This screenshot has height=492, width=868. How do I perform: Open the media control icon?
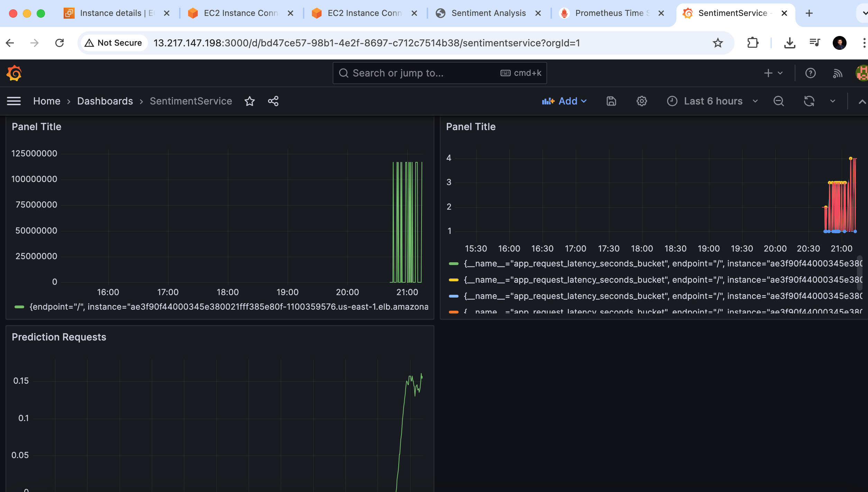click(x=815, y=43)
